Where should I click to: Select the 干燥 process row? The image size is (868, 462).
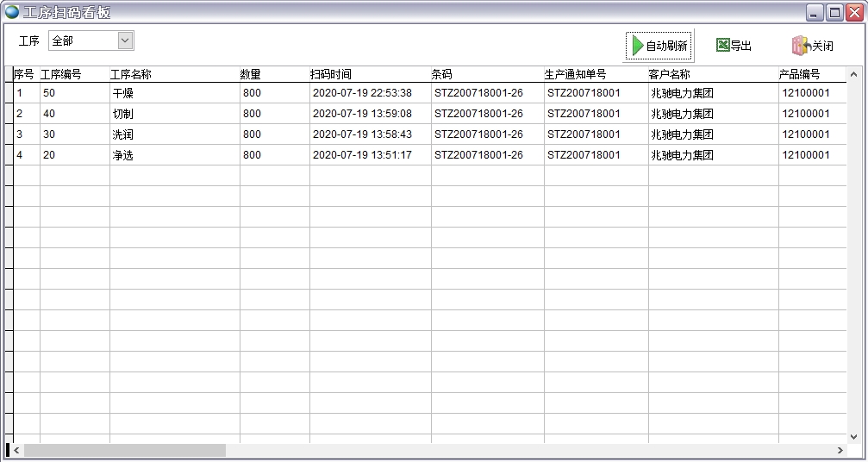coord(123,93)
